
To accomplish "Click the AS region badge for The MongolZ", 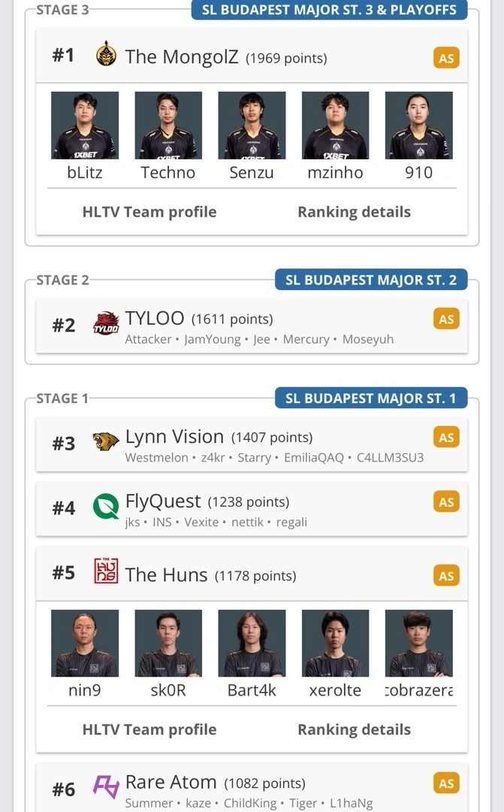I will [x=446, y=58].
